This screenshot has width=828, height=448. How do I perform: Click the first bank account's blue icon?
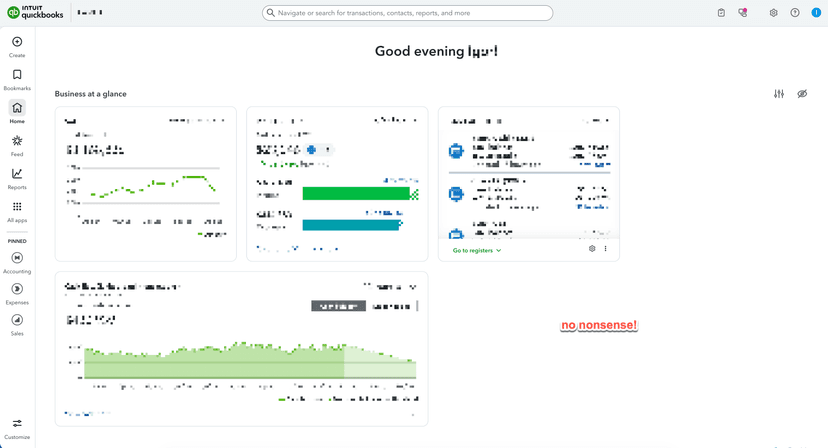456,151
